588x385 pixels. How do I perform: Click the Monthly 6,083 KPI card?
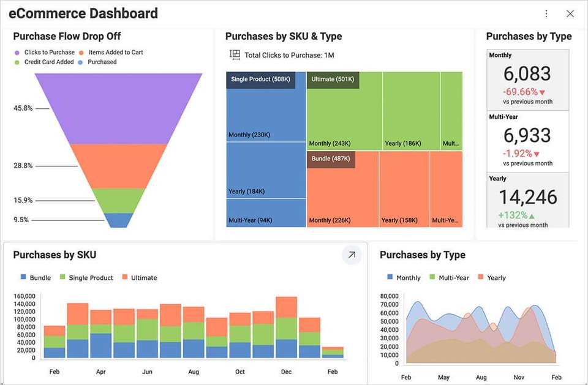click(x=528, y=77)
